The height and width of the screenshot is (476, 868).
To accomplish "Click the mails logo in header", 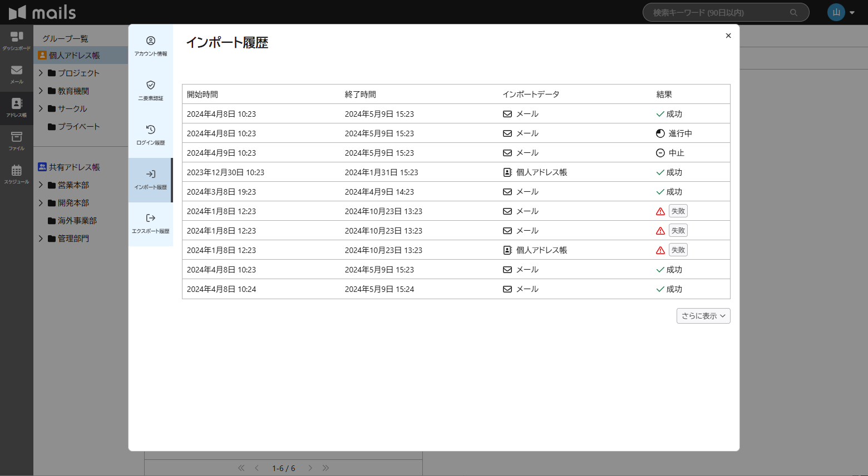I will [x=42, y=12].
